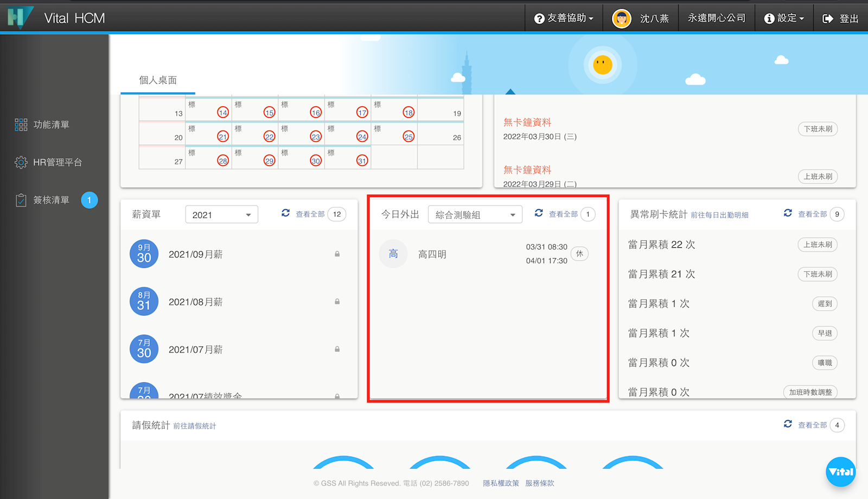The image size is (868, 499).
Task: Open the 綜合測驗組 group dropdown
Action: click(x=475, y=215)
